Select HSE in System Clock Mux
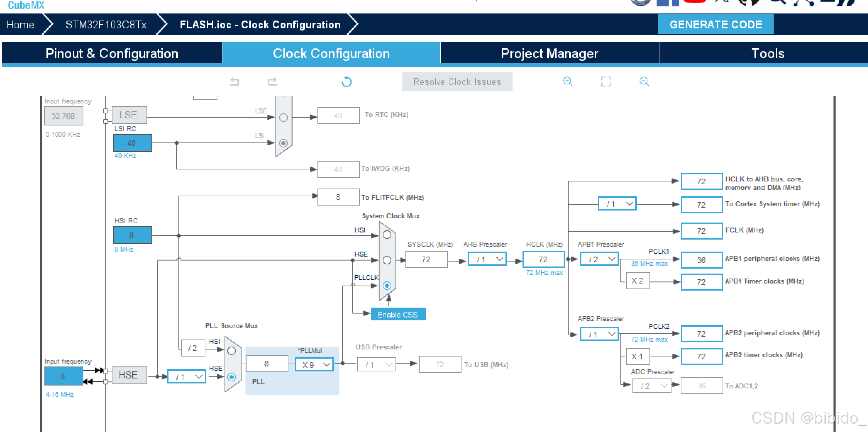Image resolution: width=868 pixels, height=432 pixels. (x=387, y=260)
